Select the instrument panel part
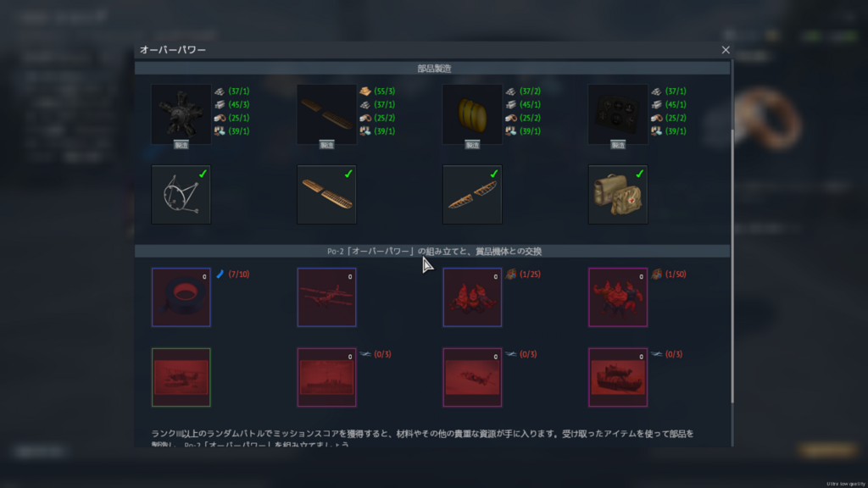The height and width of the screenshot is (488, 868). click(x=618, y=111)
